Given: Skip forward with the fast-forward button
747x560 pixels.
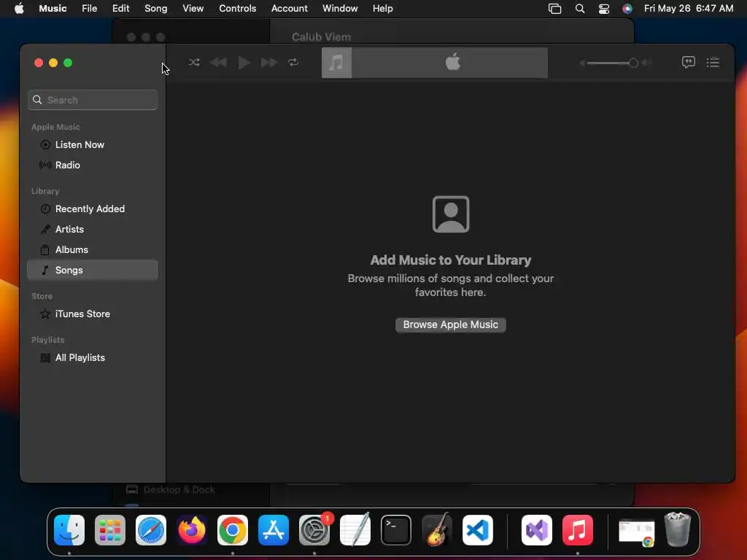Looking at the screenshot, I should pyautogui.click(x=268, y=63).
